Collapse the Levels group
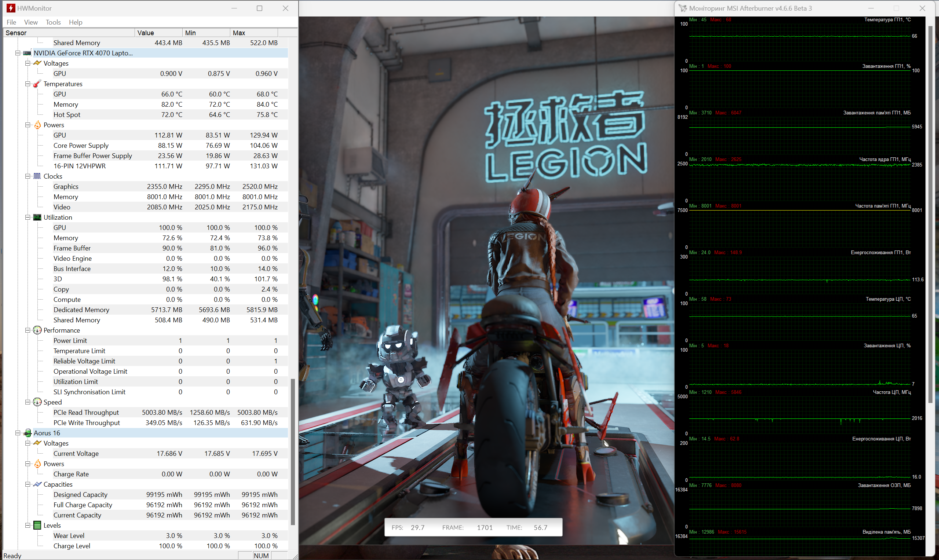The width and height of the screenshot is (939, 560). coord(28,526)
